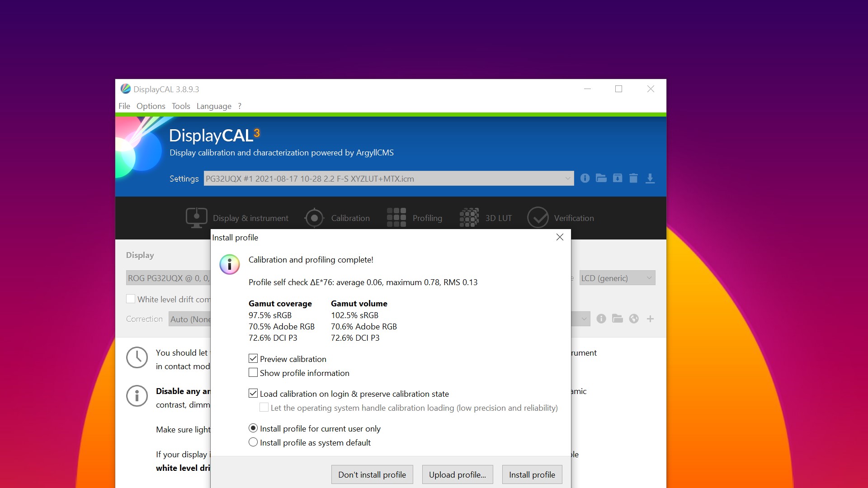Toggle Load calibration on login checkbox
868x488 pixels.
(x=253, y=394)
